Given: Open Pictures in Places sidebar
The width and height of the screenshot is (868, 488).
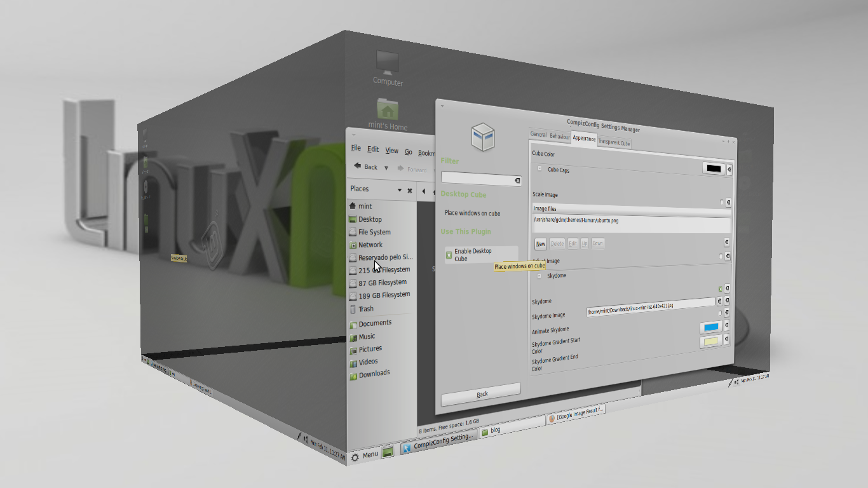Looking at the screenshot, I should (x=365, y=349).
